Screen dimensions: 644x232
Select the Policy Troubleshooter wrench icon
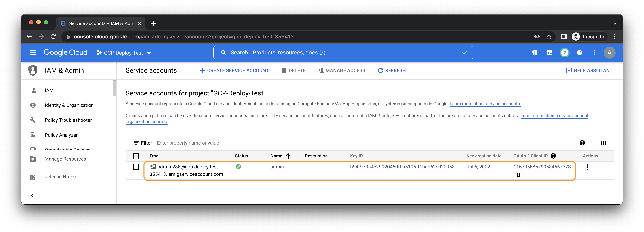pyautogui.click(x=33, y=120)
